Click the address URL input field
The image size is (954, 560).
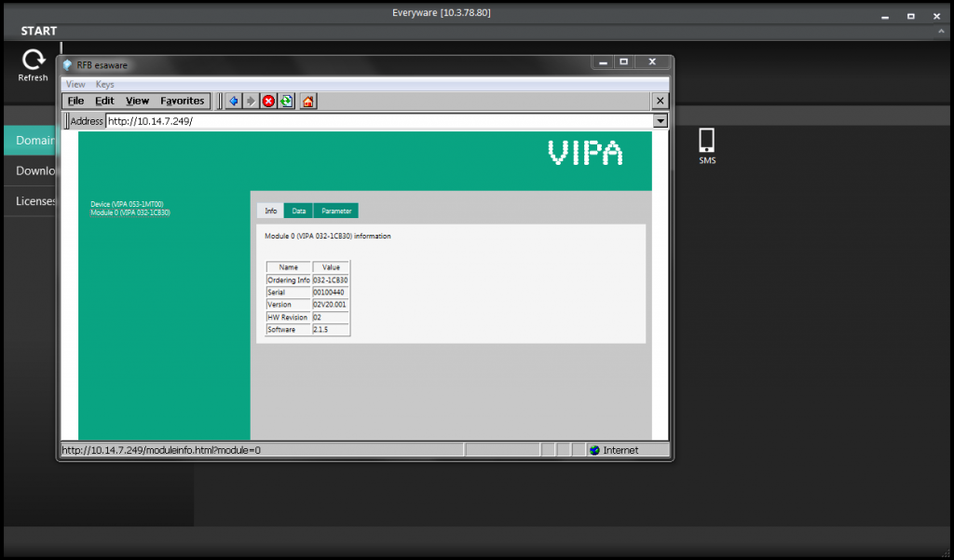click(x=380, y=121)
